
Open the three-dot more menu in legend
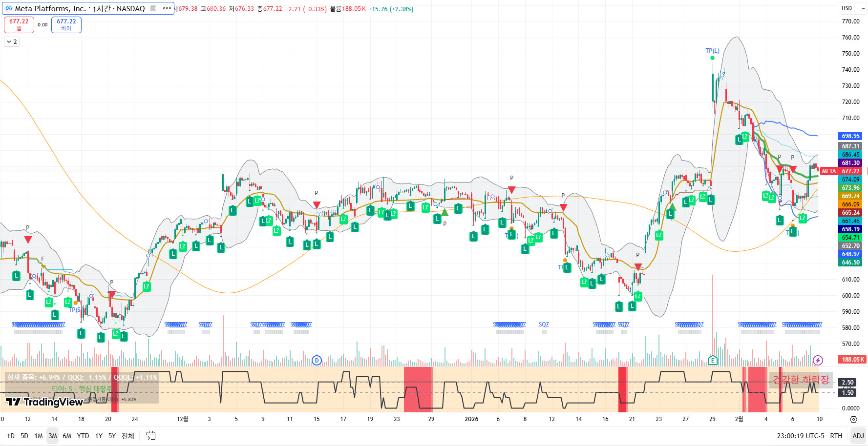(167, 8)
